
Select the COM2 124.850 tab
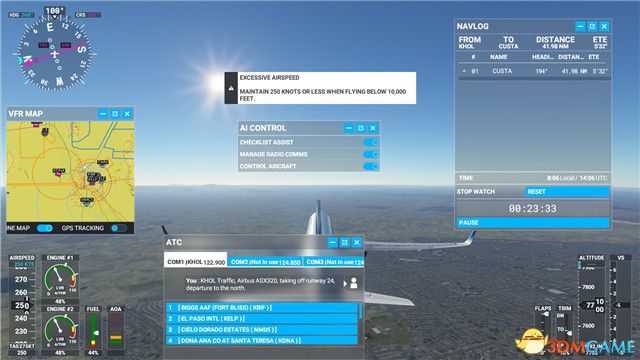[x=265, y=262]
